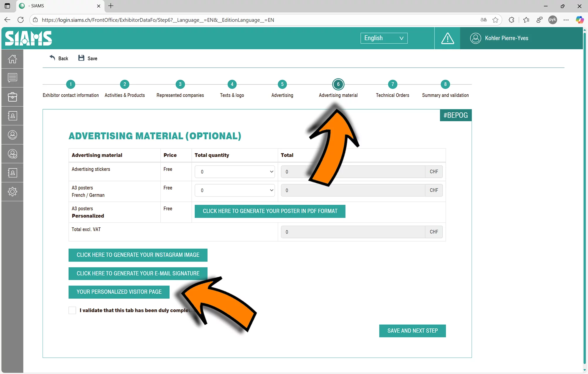Click Save and Next Step button
Image resolution: width=588 pixels, height=374 pixels.
pyautogui.click(x=412, y=331)
